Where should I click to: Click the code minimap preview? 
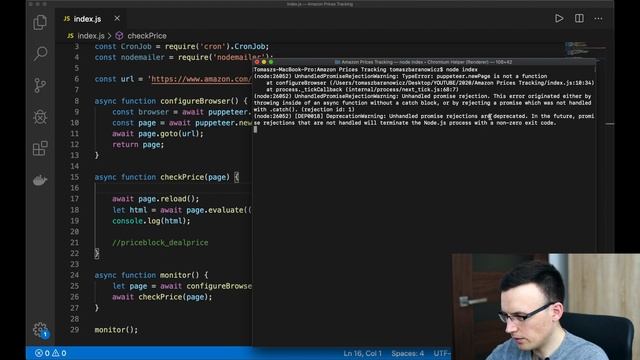[x=585, y=49]
